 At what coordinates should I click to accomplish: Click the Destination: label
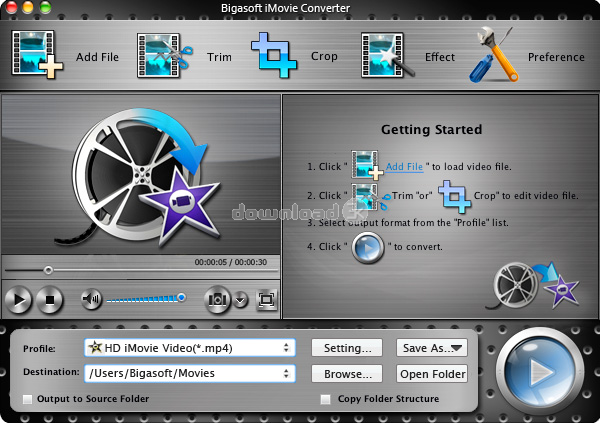point(51,372)
